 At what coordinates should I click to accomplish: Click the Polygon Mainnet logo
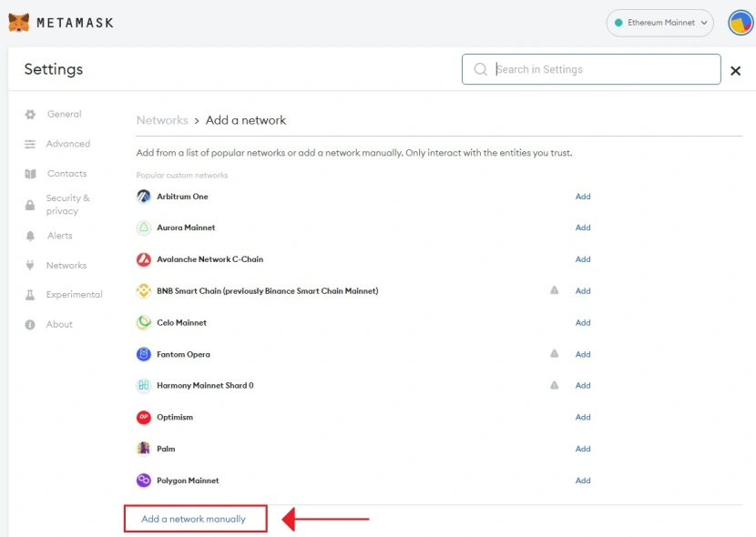[144, 481]
